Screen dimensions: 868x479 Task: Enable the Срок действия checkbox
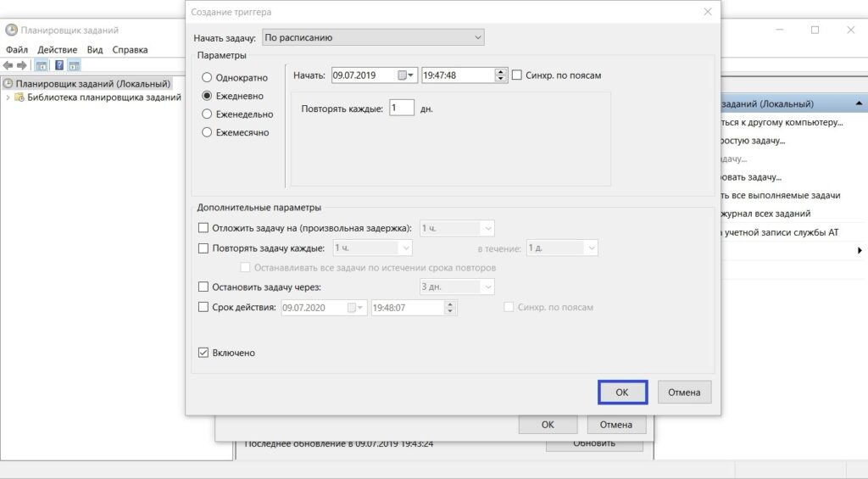coord(203,307)
